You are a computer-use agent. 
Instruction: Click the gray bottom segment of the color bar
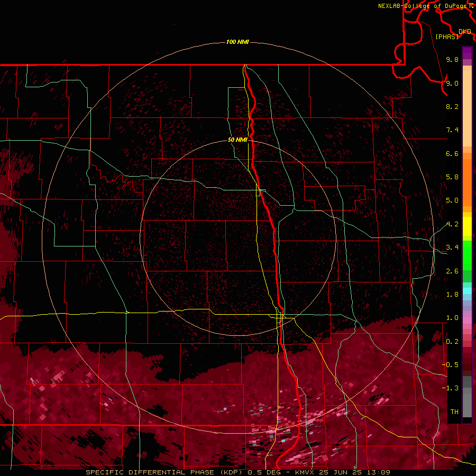pyautogui.click(x=467, y=403)
